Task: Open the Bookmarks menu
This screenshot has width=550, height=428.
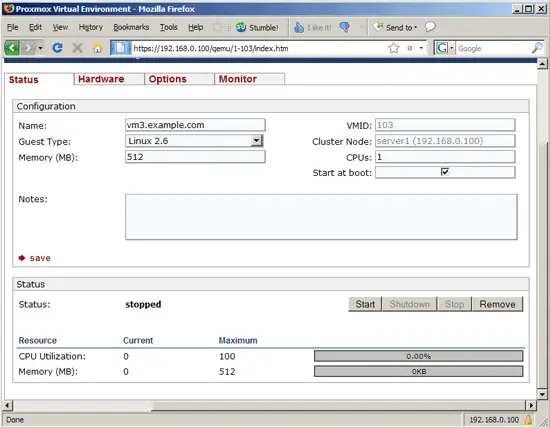Action: (x=131, y=27)
